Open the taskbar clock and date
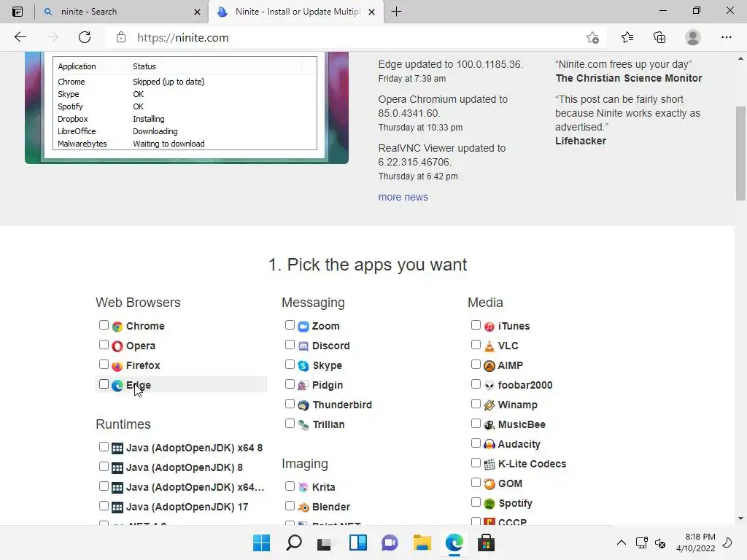This screenshot has width=747, height=560. [695, 542]
